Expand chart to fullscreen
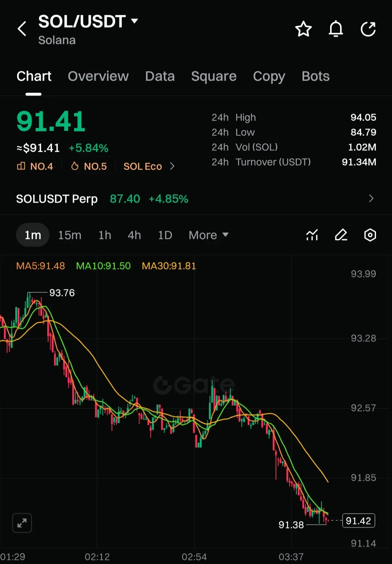The image size is (392, 564). [x=22, y=523]
